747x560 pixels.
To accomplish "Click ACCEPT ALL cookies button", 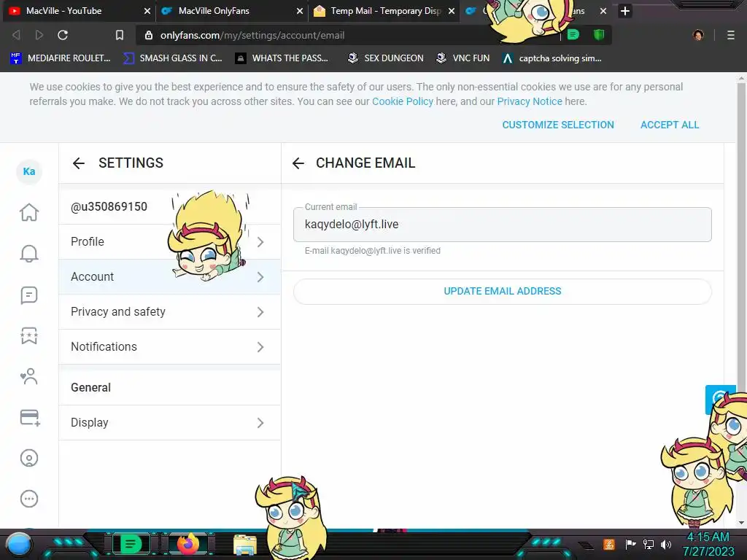I will click(670, 125).
